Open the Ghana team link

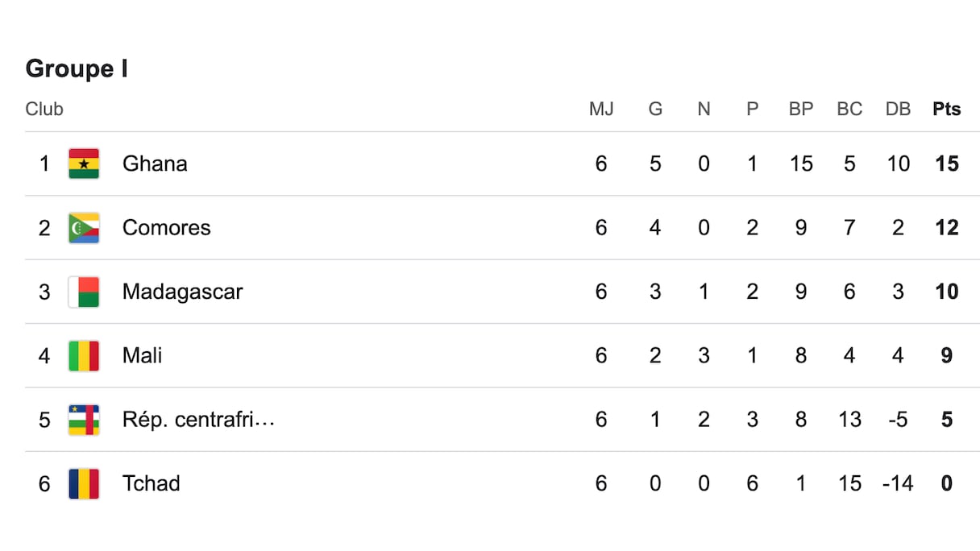155,164
